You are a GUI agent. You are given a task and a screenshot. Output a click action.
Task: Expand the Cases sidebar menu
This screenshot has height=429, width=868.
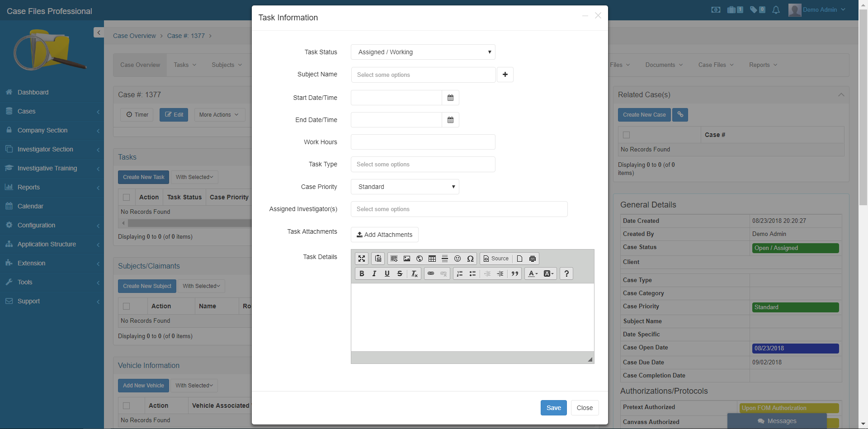coord(52,111)
